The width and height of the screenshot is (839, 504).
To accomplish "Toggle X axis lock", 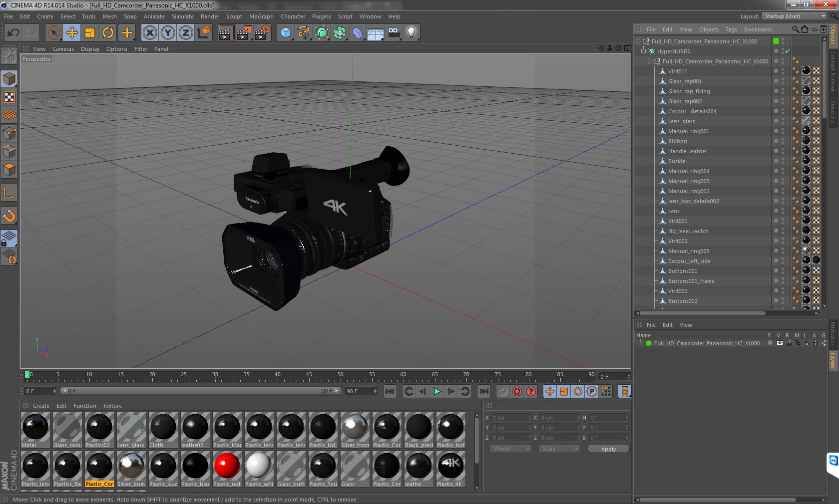I will 150,33.
